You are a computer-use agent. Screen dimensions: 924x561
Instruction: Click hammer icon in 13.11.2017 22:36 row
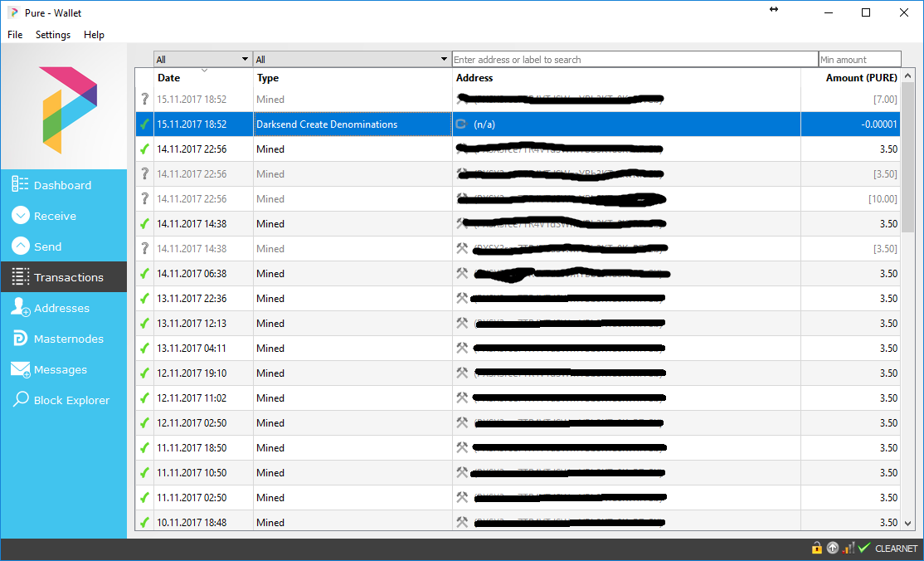pos(462,299)
